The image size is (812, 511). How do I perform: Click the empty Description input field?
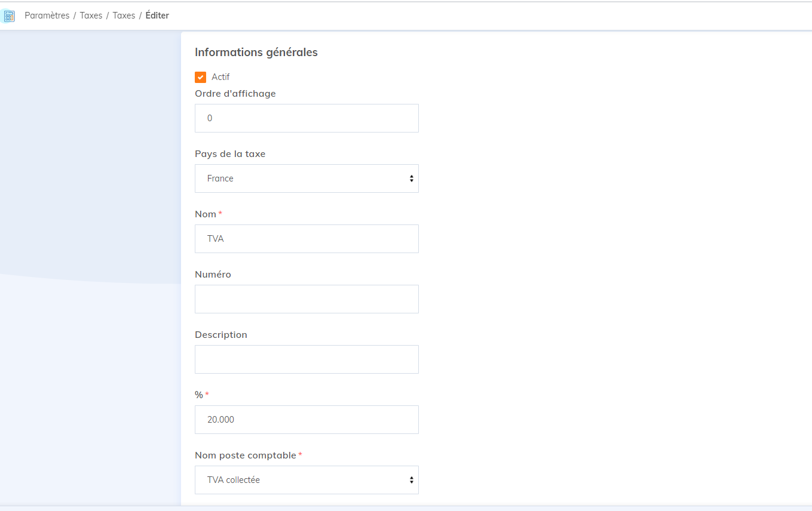pos(307,359)
